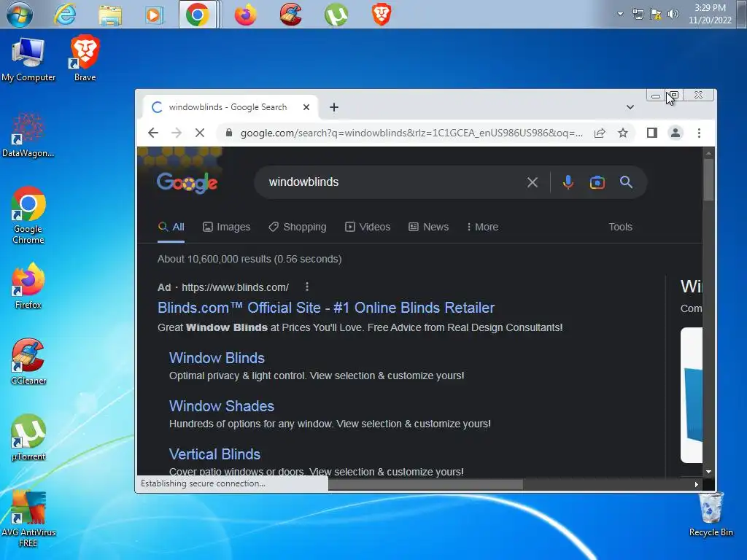747x560 pixels.
Task: Click the horizontal scroll right arrow
Action: pos(696,484)
